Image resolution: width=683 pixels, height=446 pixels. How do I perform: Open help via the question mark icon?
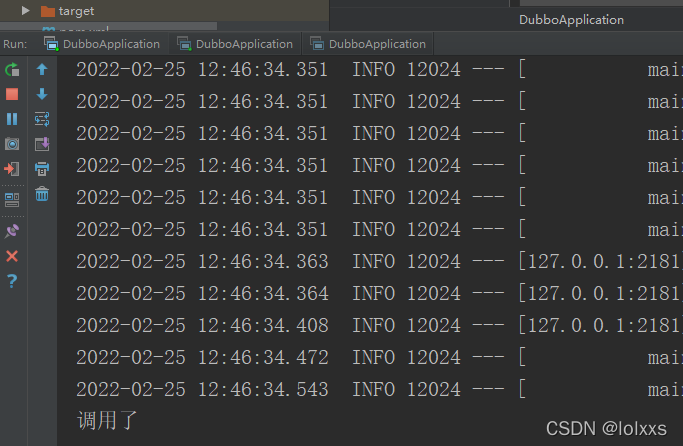12,281
